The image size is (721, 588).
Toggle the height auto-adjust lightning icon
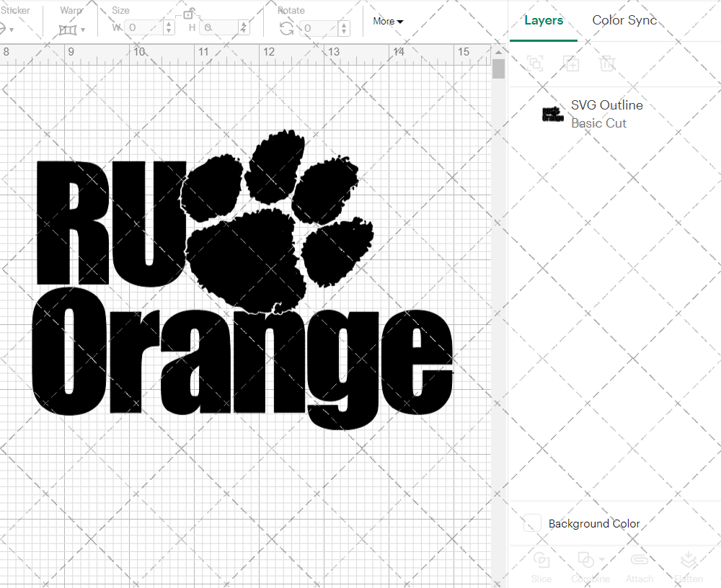tap(244, 26)
